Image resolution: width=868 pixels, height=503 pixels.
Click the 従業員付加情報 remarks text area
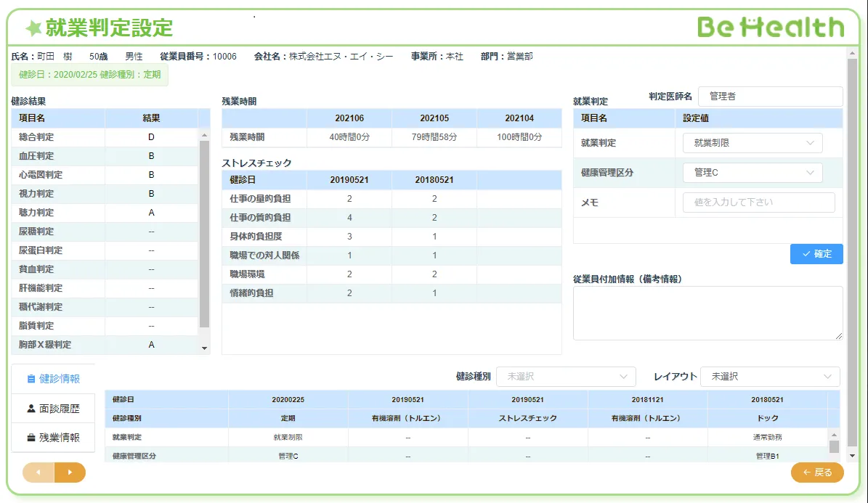707,313
